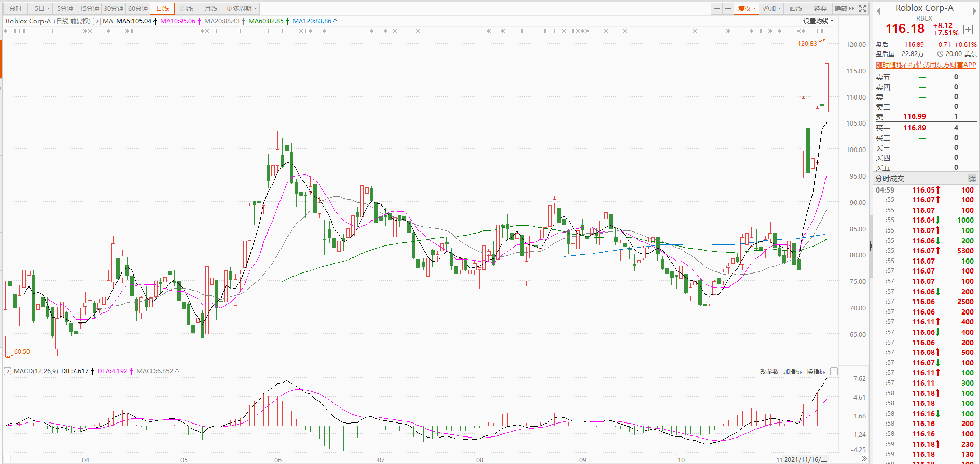Image resolution: width=980 pixels, height=464 pixels.
Task: Switch to 经典 classic view
Action: 820,8
